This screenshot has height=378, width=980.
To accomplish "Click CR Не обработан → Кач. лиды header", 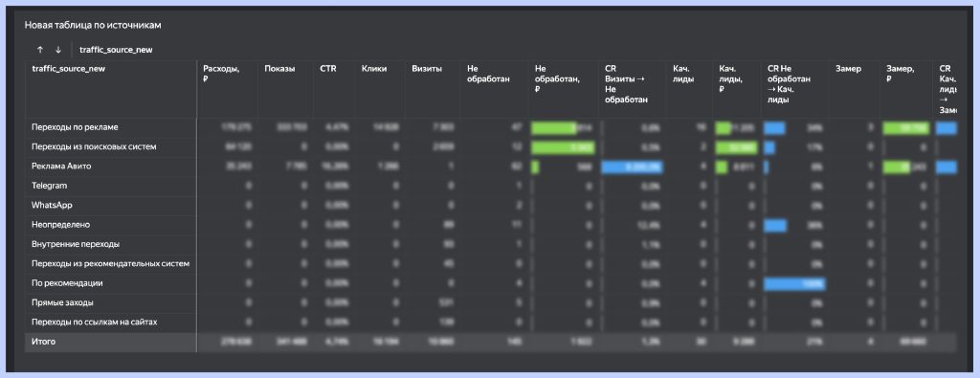I will click(789, 83).
